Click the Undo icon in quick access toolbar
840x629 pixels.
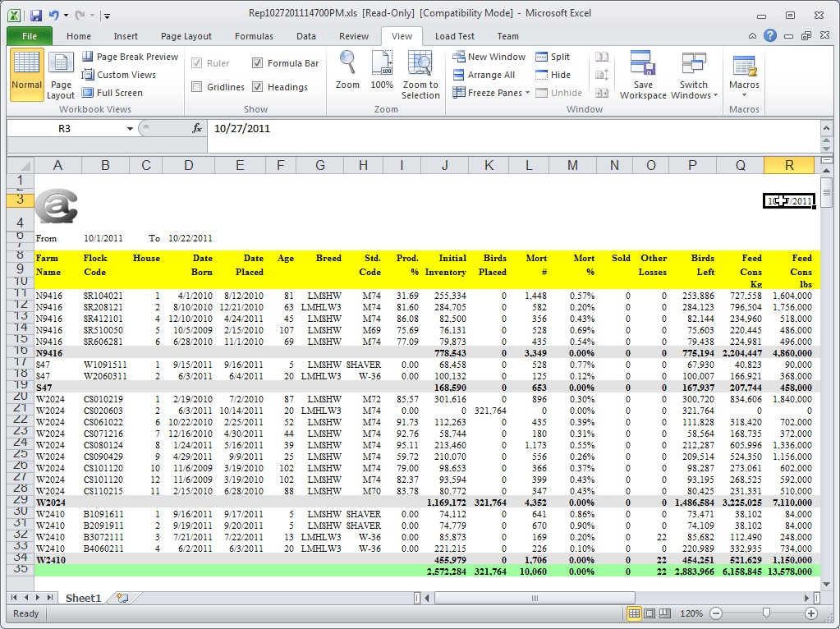[54, 16]
